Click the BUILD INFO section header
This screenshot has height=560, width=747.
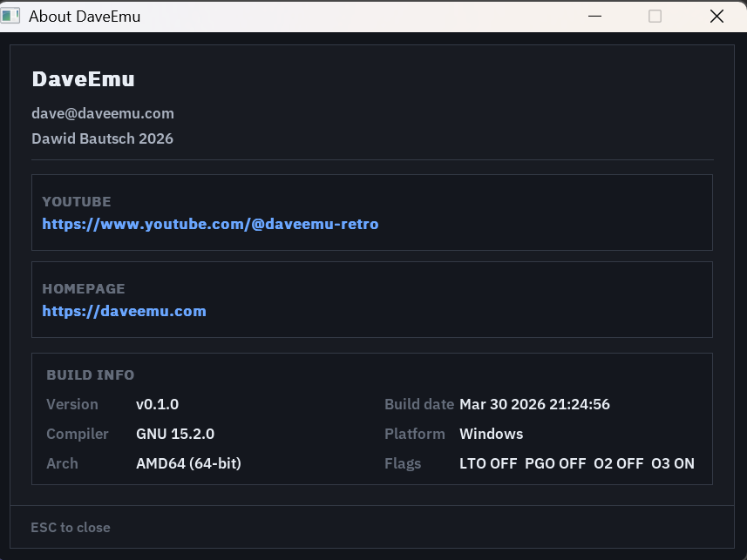click(90, 375)
